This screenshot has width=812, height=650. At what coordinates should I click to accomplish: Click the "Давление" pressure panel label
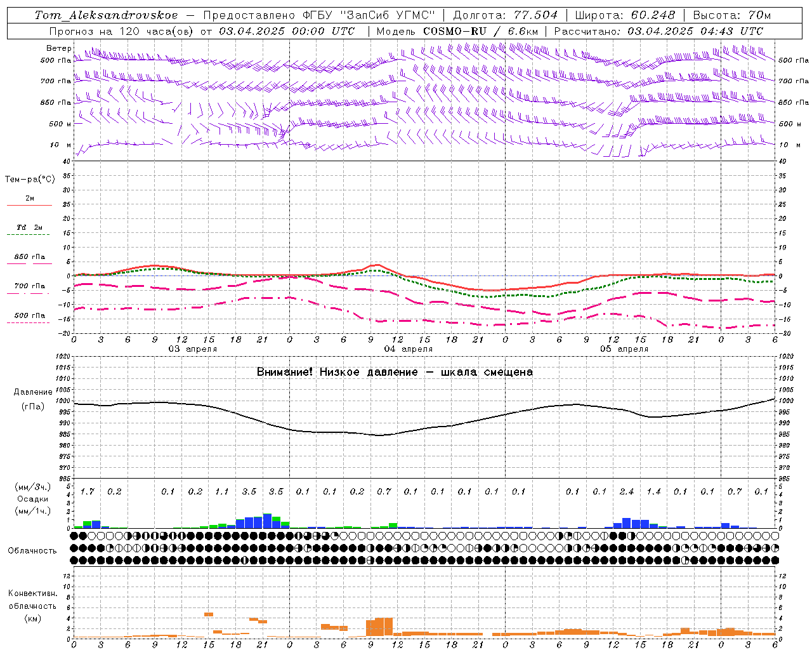[x=33, y=392]
